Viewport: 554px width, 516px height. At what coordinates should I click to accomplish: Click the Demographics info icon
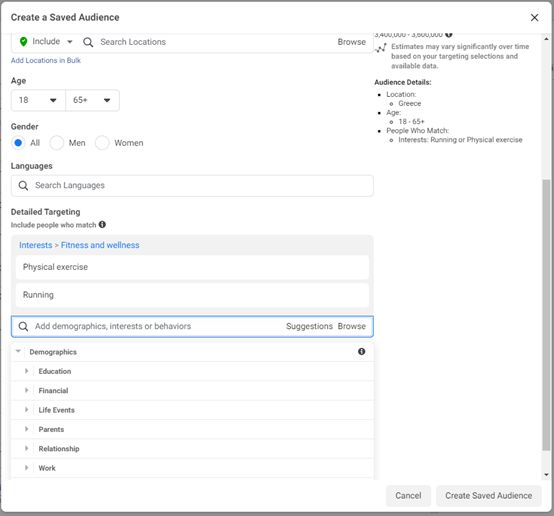[x=361, y=351]
